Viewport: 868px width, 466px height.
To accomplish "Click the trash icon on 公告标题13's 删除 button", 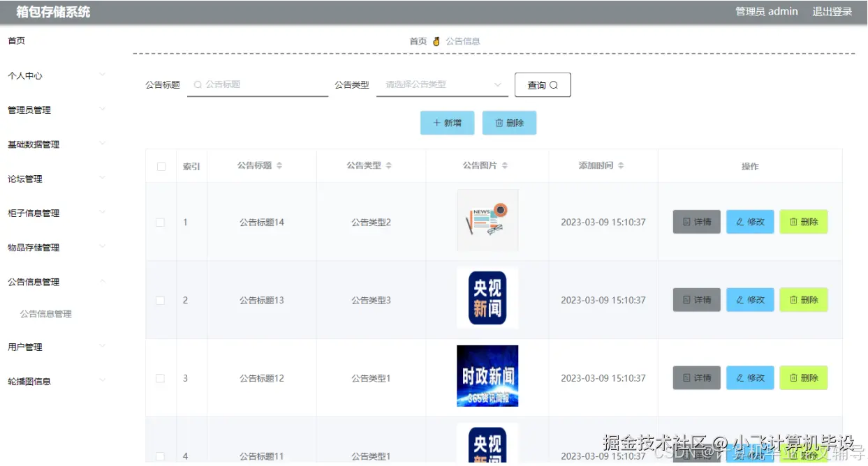I will [794, 300].
